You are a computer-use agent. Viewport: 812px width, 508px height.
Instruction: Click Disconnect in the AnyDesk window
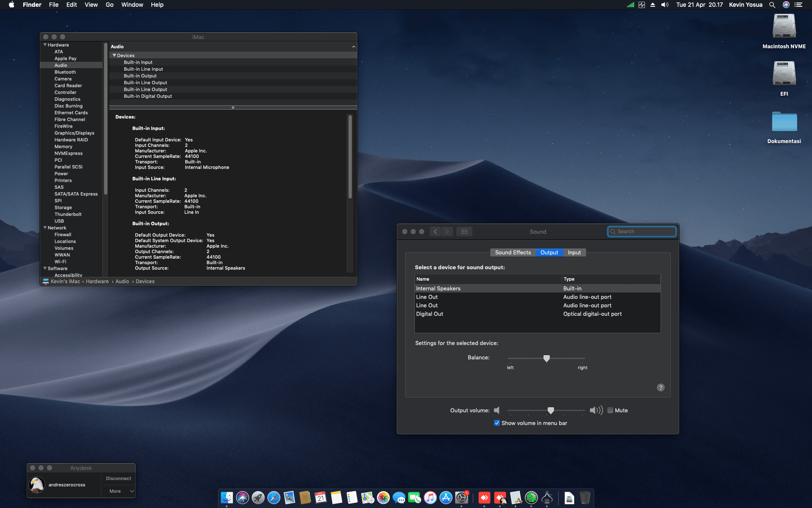(118, 478)
